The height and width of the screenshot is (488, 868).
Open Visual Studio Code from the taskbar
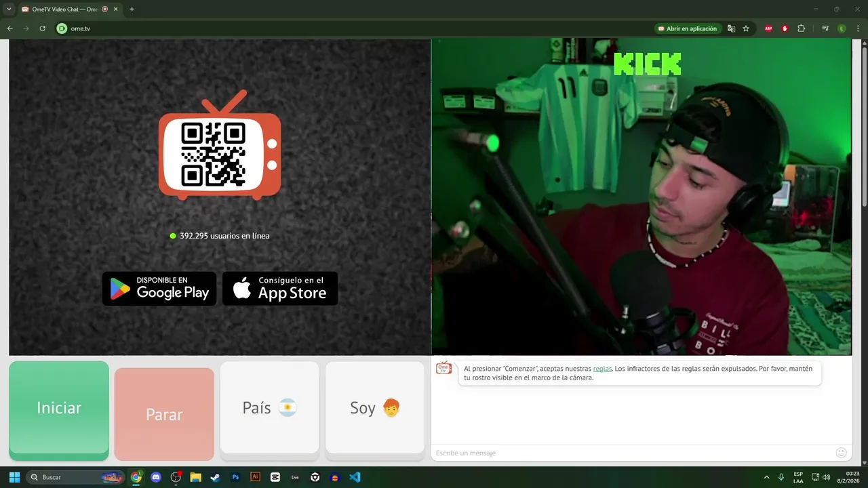[355, 477]
